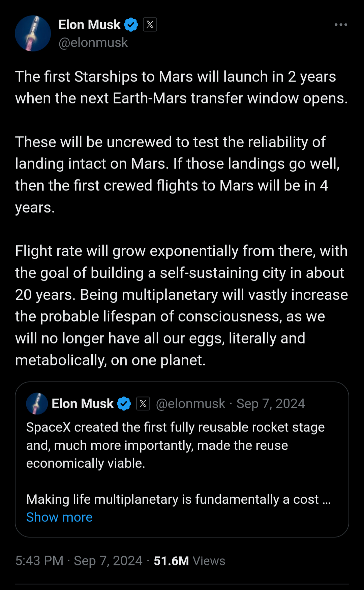This screenshot has height=590, width=364.
Task: Click the quoted tweet's Sep 7, 2024 date
Action: point(271,404)
